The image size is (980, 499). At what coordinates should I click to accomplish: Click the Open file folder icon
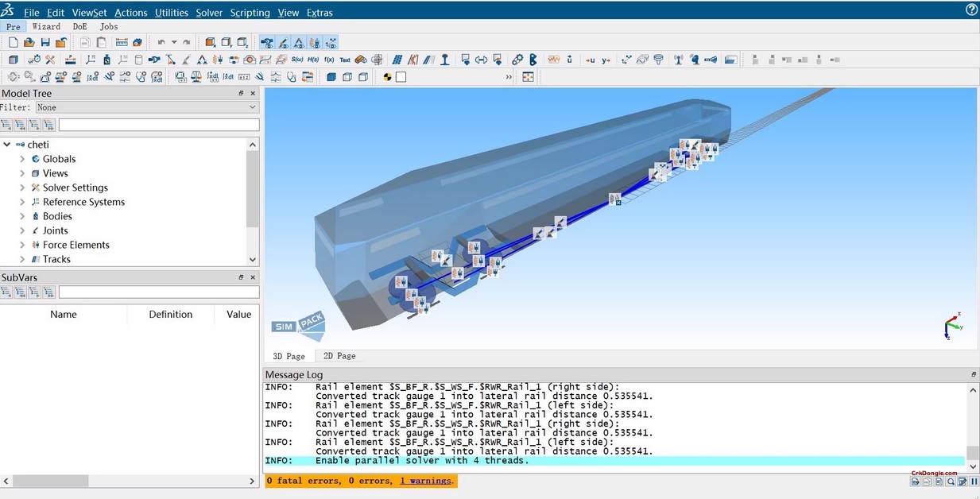pos(29,42)
